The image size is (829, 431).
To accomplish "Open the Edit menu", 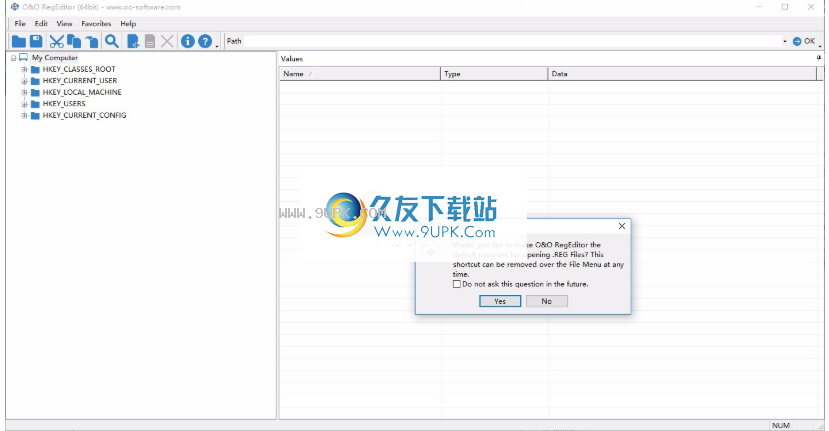I will tap(41, 24).
